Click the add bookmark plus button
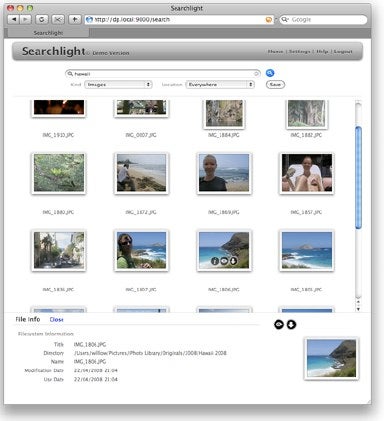The image size is (384, 421). click(x=74, y=19)
